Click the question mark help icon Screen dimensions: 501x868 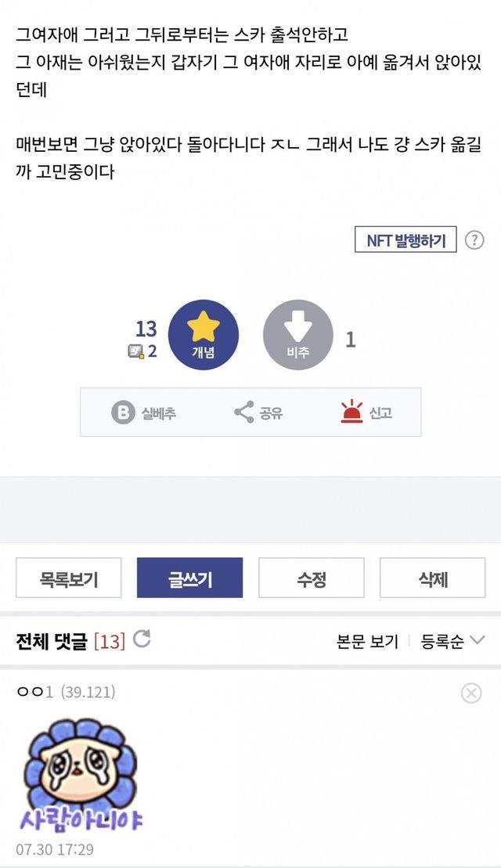click(x=474, y=240)
